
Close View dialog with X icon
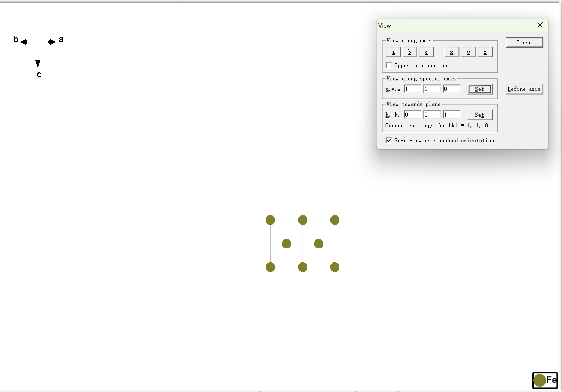[540, 25]
